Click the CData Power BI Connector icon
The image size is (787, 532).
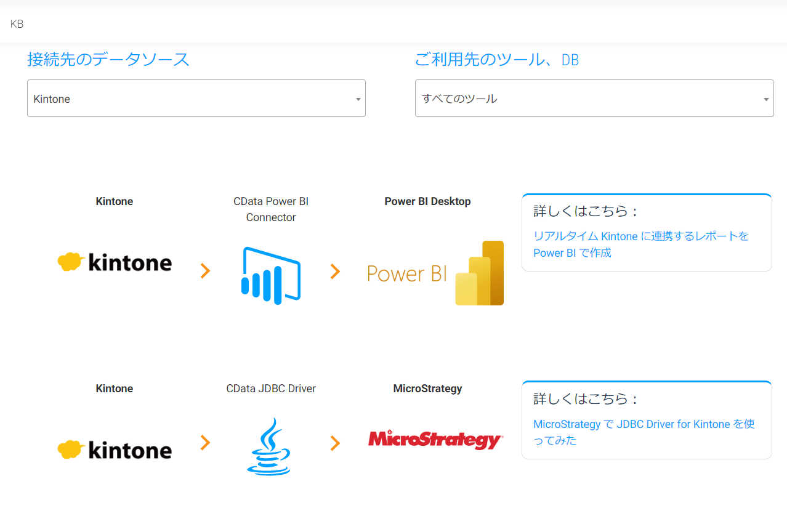(x=271, y=275)
